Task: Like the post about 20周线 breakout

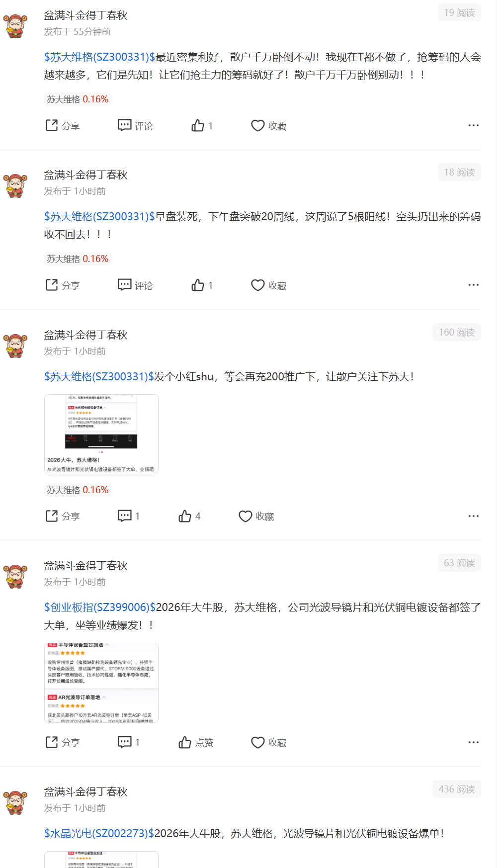Action: click(202, 285)
